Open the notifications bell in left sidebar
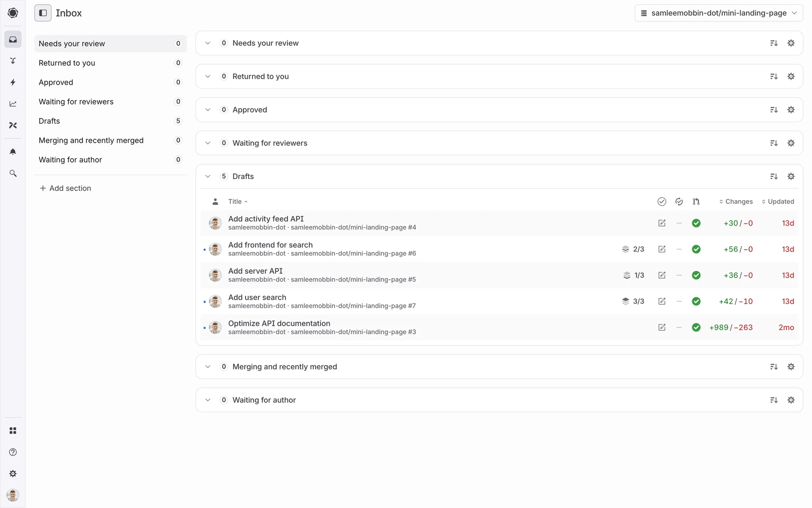 click(13, 152)
